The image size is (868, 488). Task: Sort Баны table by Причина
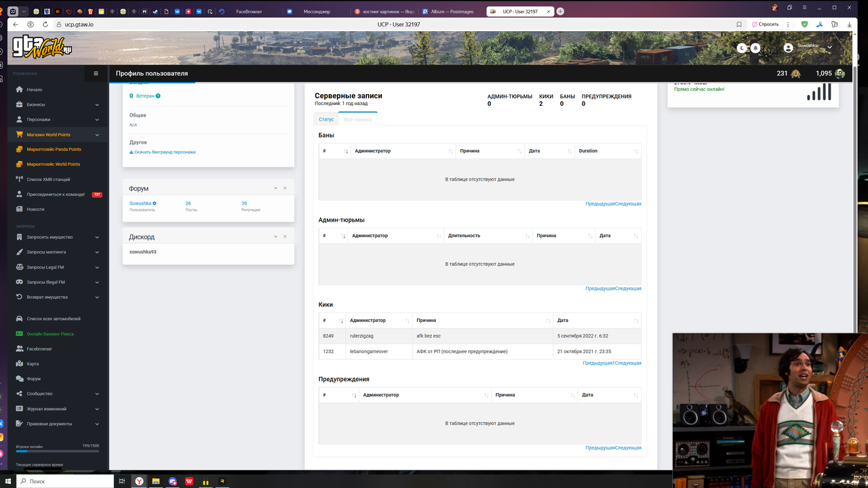(x=490, y=151)
